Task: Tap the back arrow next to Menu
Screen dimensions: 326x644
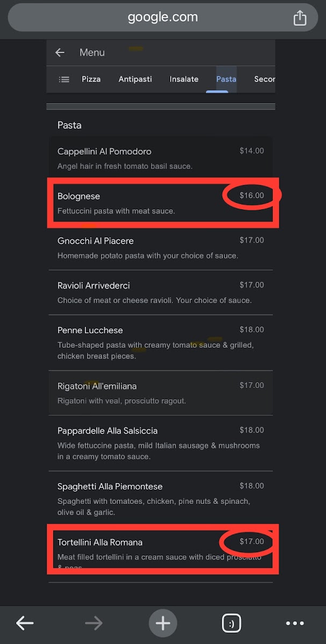Action: pos(60,52)
